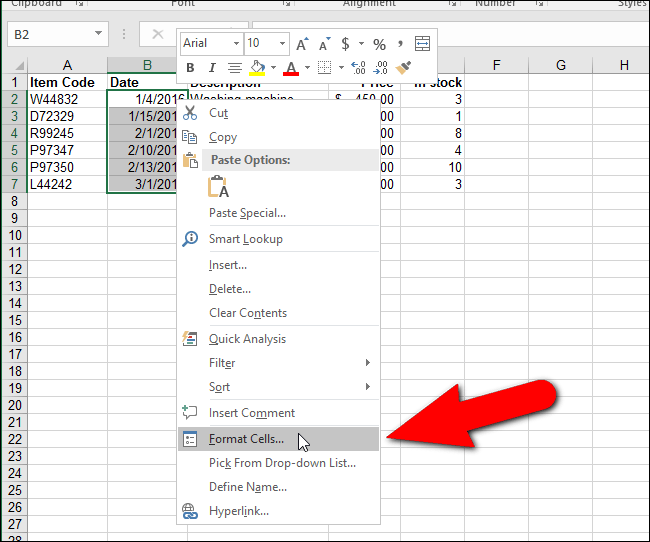650x542 pixels.
Task: Select Paste Special... menu entry
Action: point(279,213)
